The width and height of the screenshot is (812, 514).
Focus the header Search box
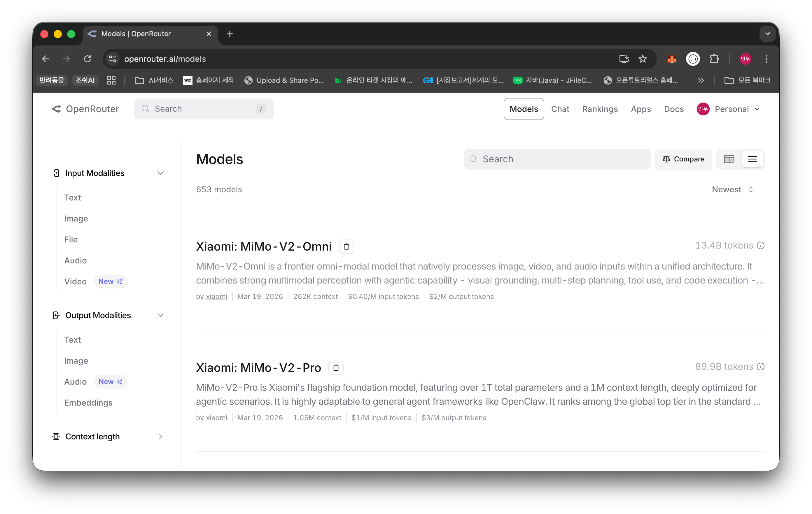(204, 109)
